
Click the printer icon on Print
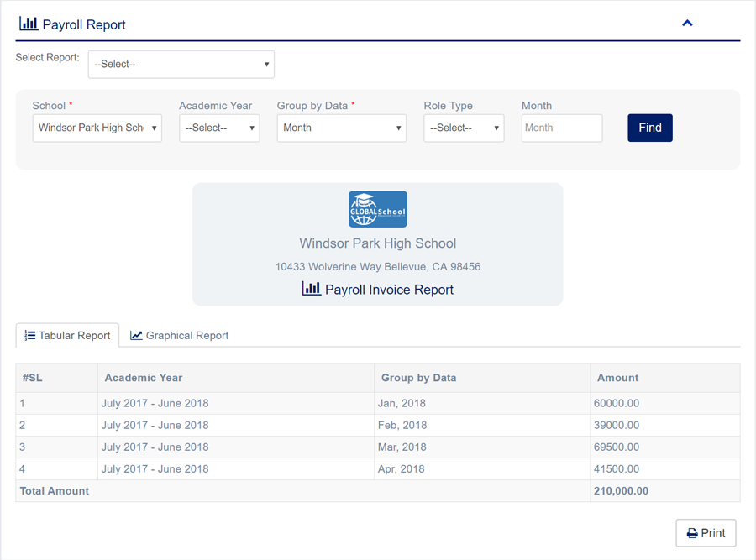click(692, 533)
